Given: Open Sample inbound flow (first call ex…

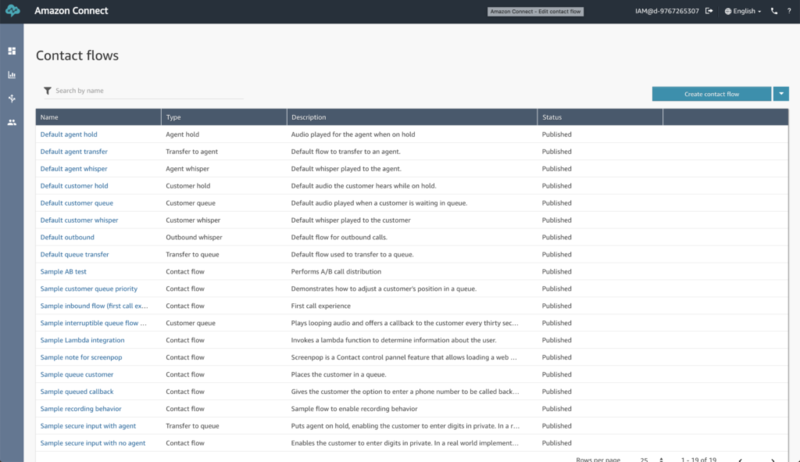Looking at the screenshot, I should (94, 306).
